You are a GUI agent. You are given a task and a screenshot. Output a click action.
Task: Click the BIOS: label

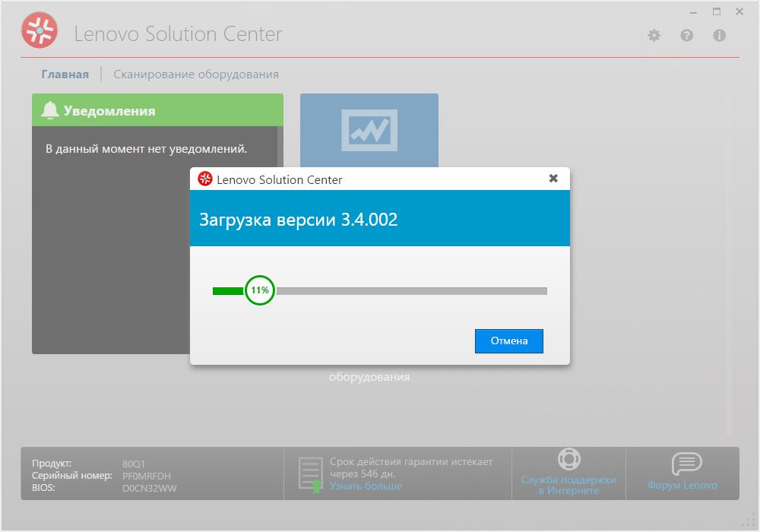[x=43, y=487]
